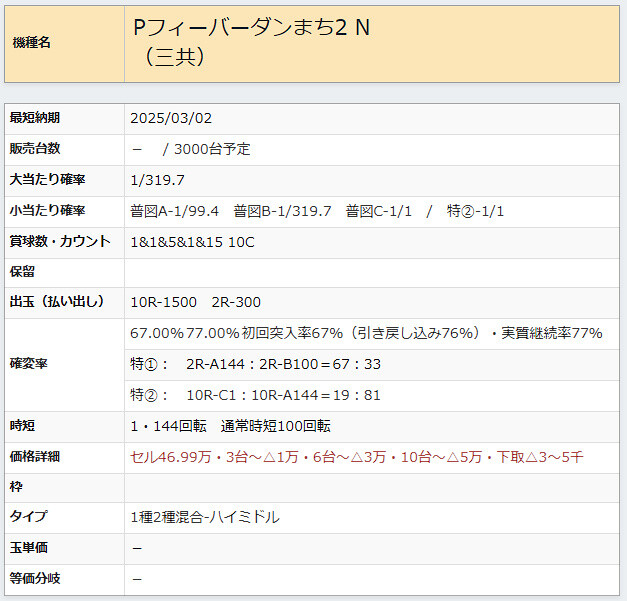Click the 小当たり確率 row label
The height and width of the screenshot is (601, 627).
click(47, 211)
